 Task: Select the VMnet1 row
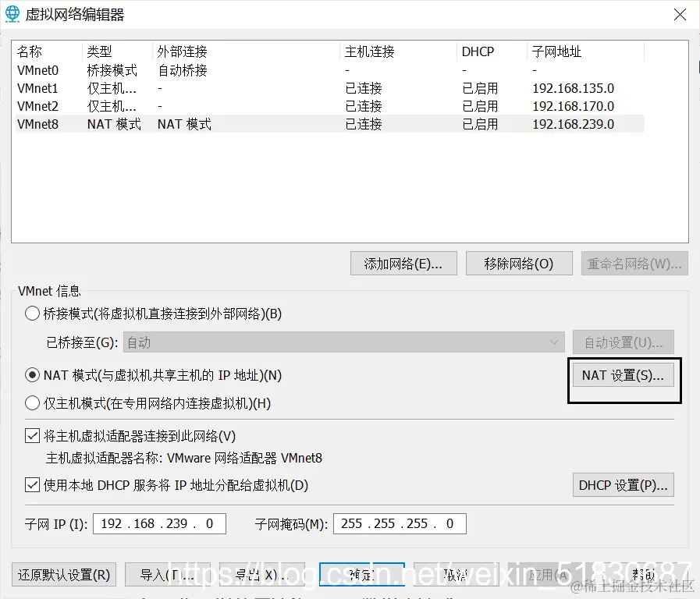pos(329,88)
